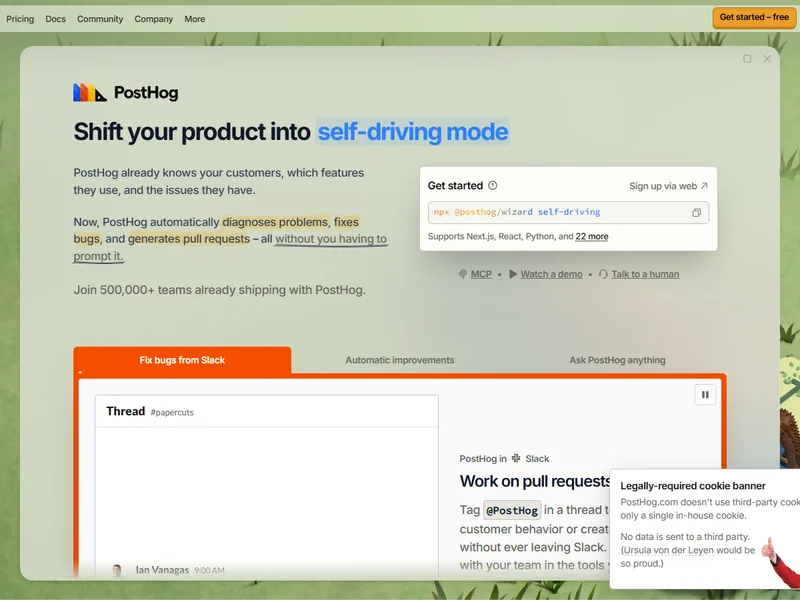
Task: Click the 9:00 AM timestamp
Action: coord(209,570)
